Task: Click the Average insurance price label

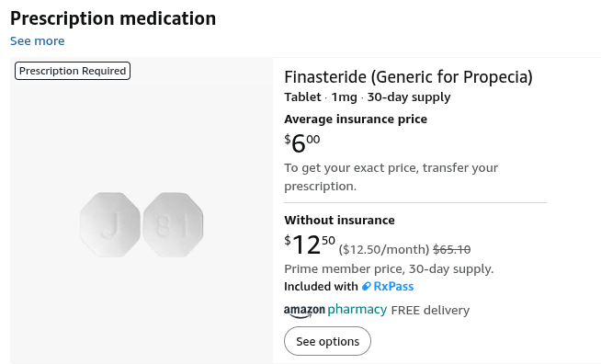Action: (x=356, y=119)
